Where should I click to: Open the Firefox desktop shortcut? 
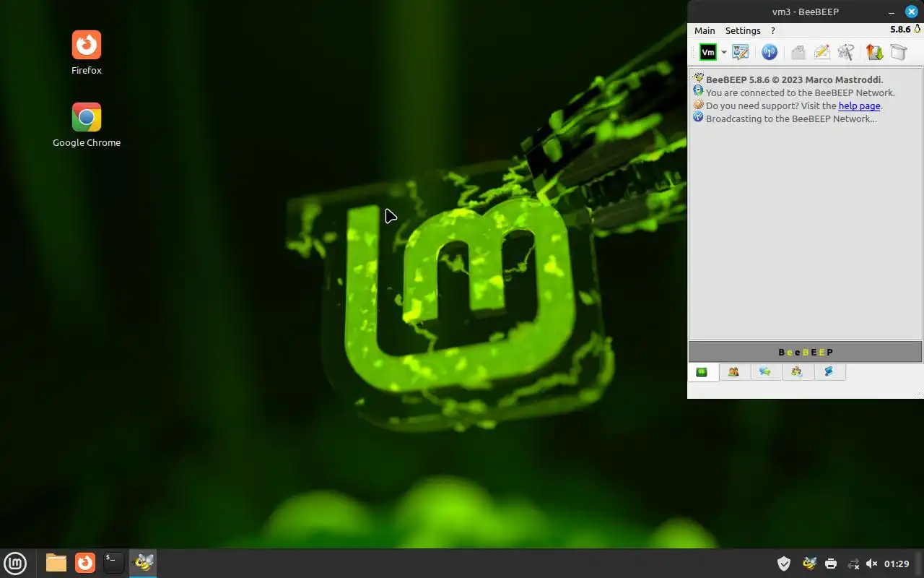87,53
